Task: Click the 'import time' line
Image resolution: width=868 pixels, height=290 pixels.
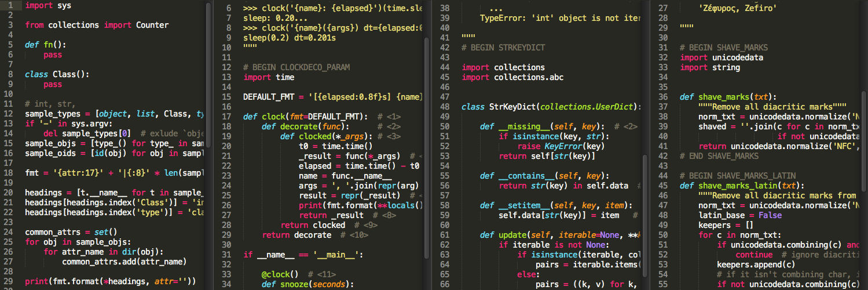Action: click(269, 77)
